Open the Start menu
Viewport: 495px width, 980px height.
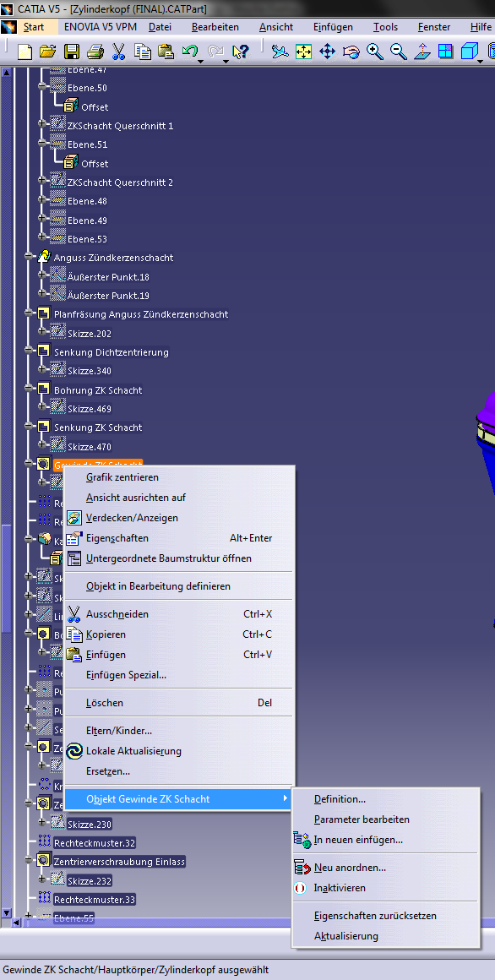click(x=34, y=27)
